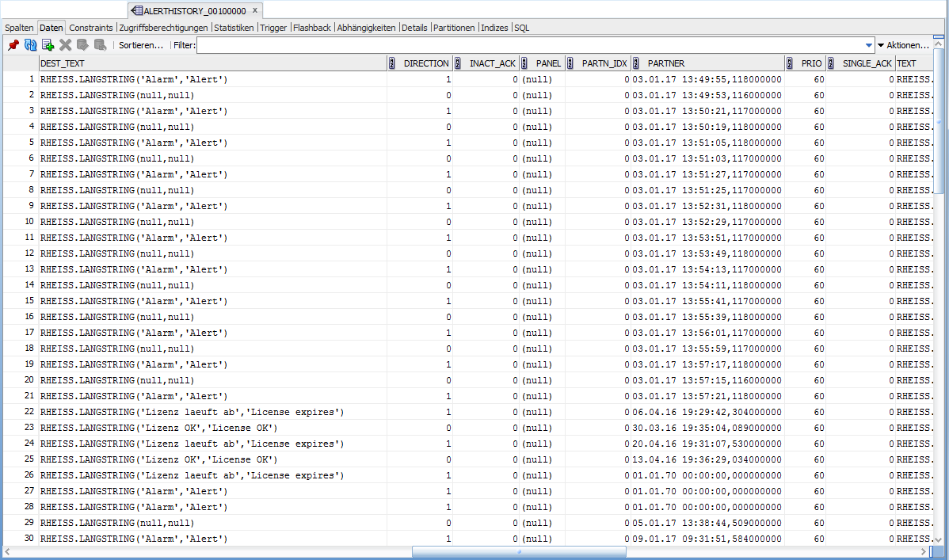Click the Sortieren... button
Image resolution: width=949 pixels, height=560 pixels.
pos(141,46)
